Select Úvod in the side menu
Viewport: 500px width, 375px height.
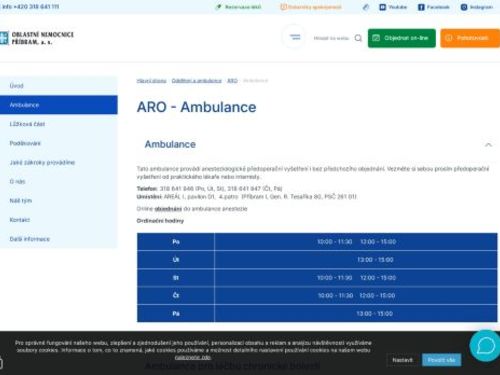click(59, 86)
